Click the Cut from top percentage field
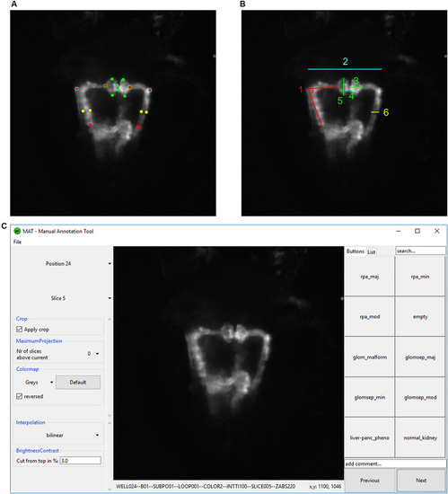This screenshot has width=448, height=494. click(81, 461)
